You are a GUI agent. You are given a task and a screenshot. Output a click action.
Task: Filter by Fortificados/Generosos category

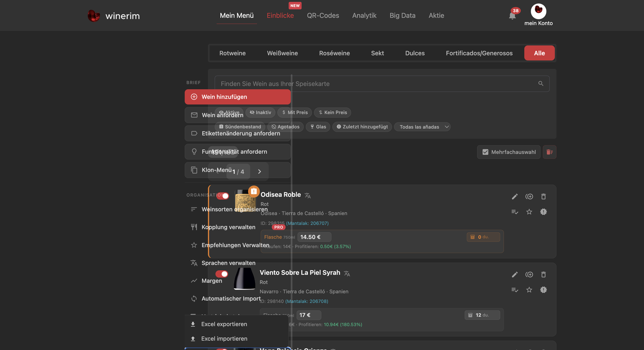pyautogui.click(x=479, y=53)
